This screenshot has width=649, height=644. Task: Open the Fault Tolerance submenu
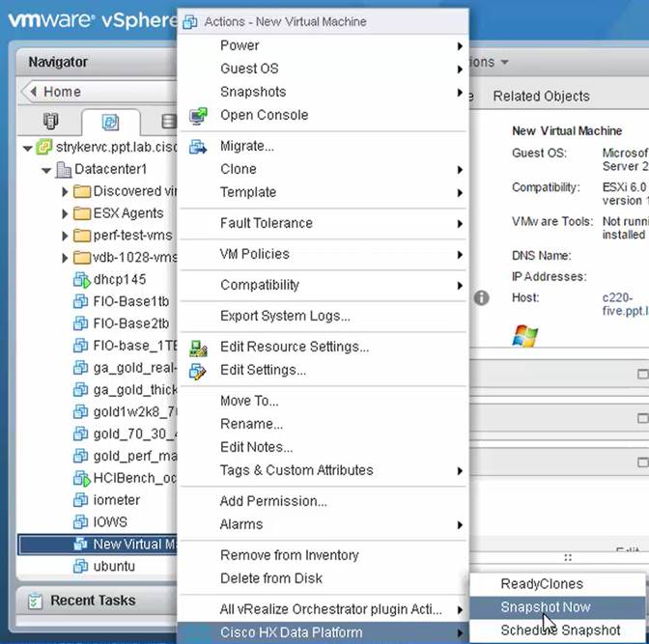[323, 223]
